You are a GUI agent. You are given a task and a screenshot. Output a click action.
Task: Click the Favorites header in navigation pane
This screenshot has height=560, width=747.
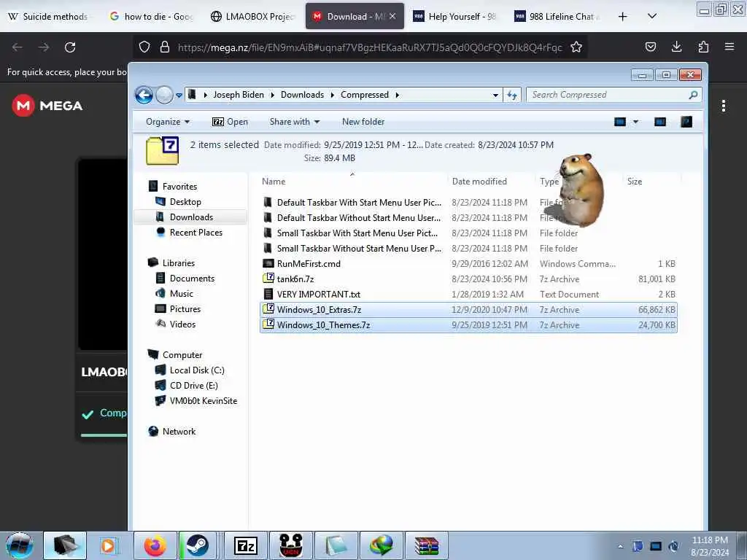(179, 187)
